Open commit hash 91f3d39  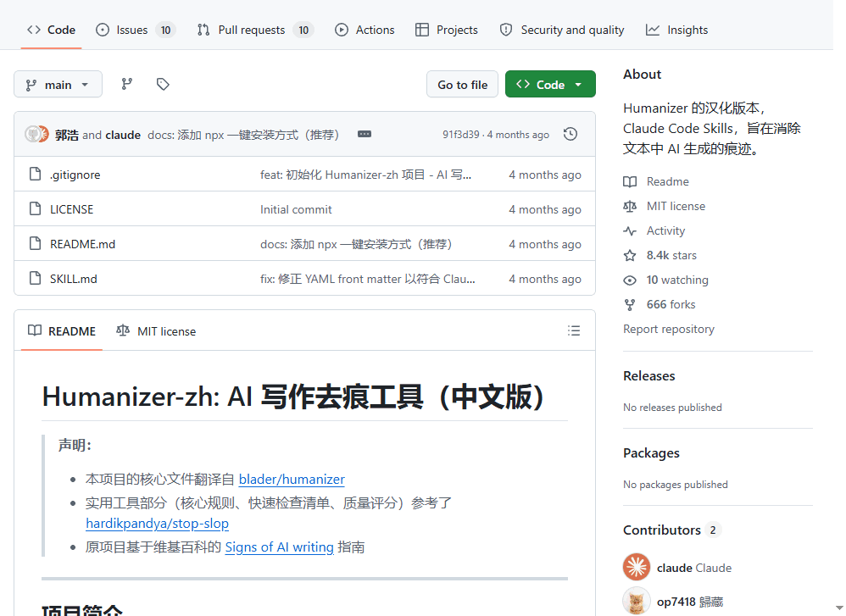click(461, 135)
